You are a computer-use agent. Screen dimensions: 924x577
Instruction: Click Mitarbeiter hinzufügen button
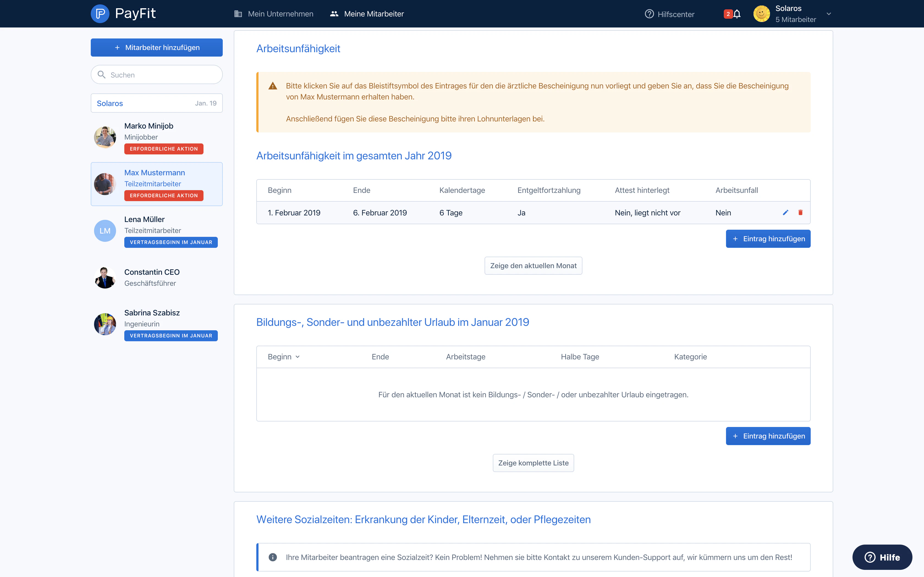[x=156, y=47]
